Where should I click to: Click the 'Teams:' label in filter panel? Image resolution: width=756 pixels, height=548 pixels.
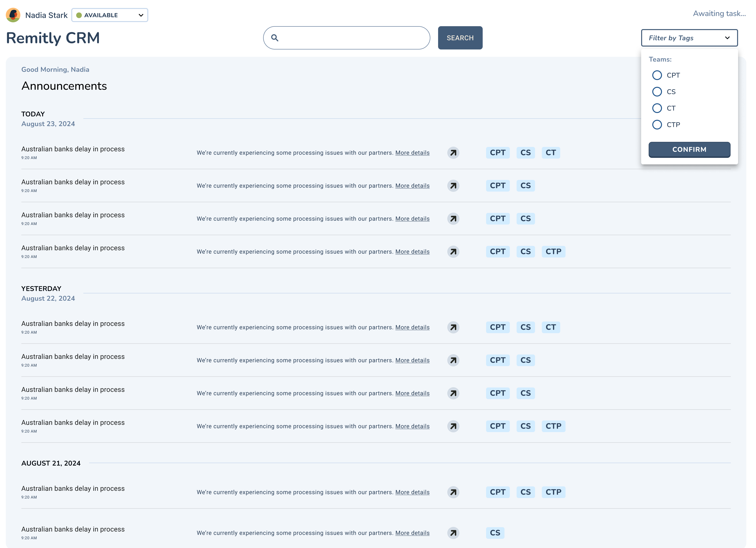[x=660, y=59]
